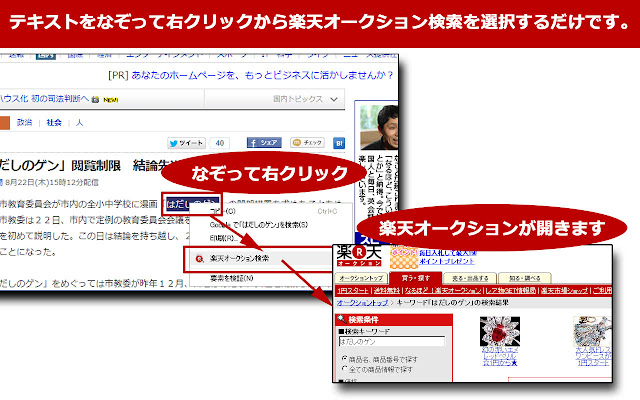Open the red ruby ring thumbnail

pyautogui.click(x=500, y=331)
